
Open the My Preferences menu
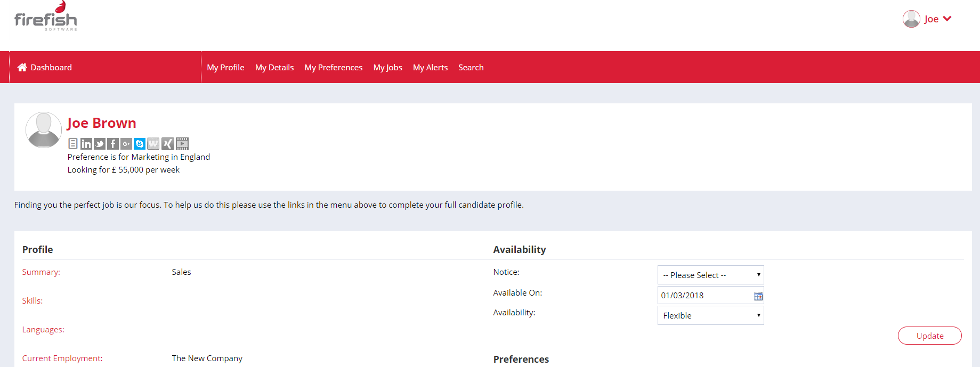tap(334, 68)
